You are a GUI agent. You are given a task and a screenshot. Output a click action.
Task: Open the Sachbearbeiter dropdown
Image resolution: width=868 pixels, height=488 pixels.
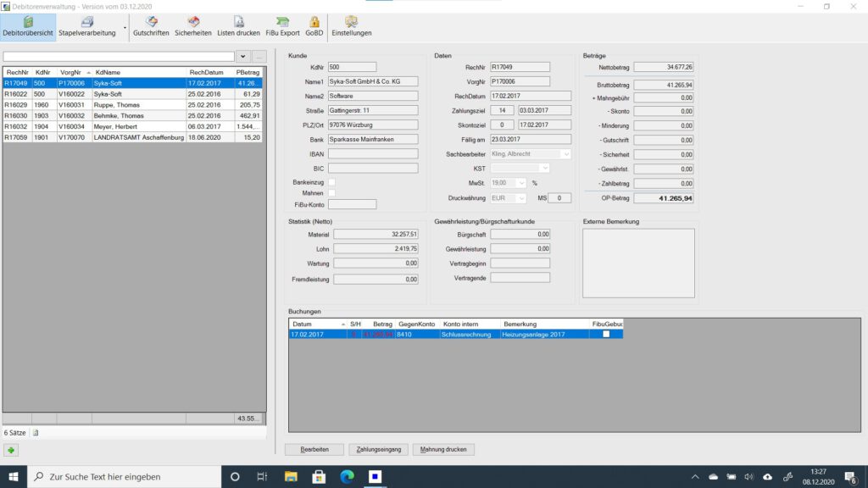click(x=566, y=154)
